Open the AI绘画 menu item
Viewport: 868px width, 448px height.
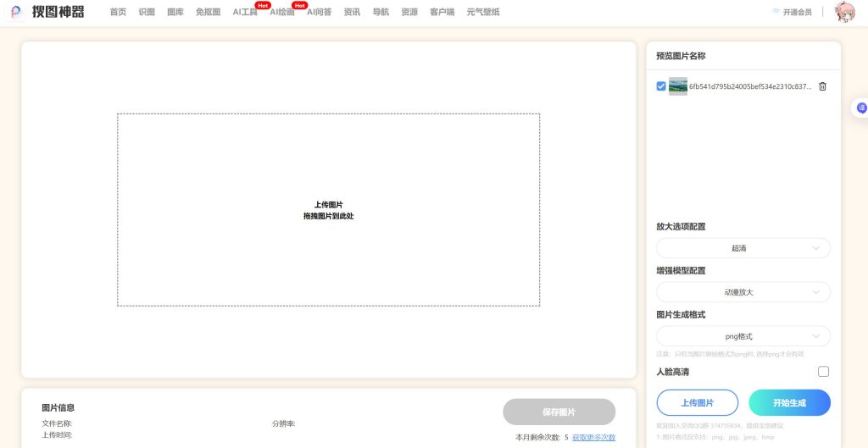[281, 13]
